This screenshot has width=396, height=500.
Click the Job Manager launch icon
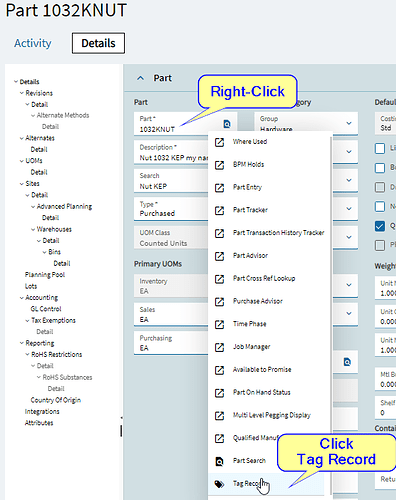(219, 347)
